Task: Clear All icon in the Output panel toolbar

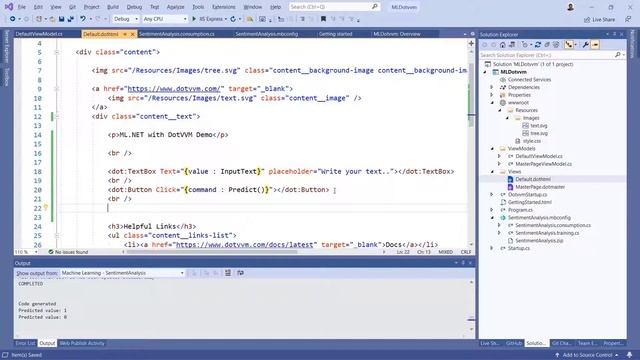Action: [x=228, y=273]
